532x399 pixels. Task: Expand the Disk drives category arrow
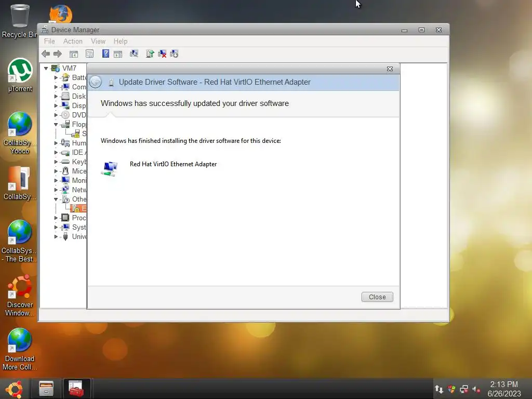[56, 96]
